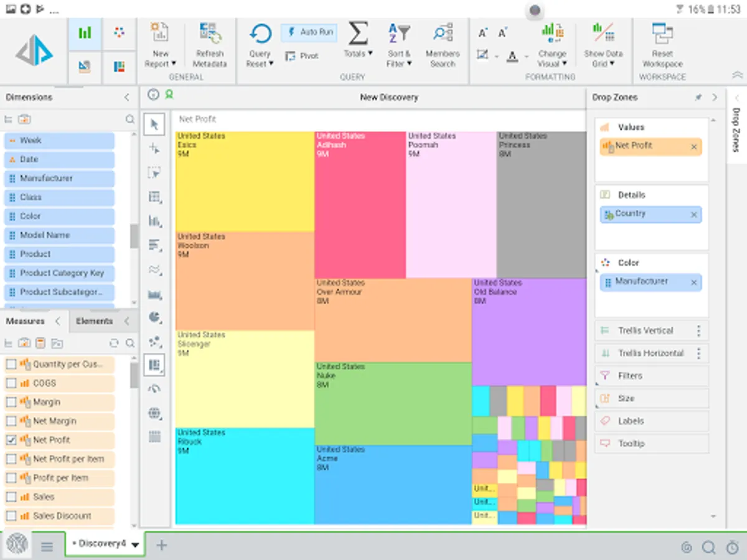Viewport: 747px width, 560px height.
Task: Collapse the ribbon toolbar
Action: point(736,75)
